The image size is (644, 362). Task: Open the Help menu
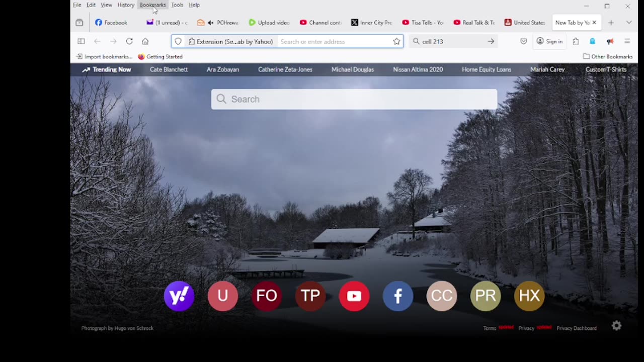pyautogui.click(x=194, y=5)
